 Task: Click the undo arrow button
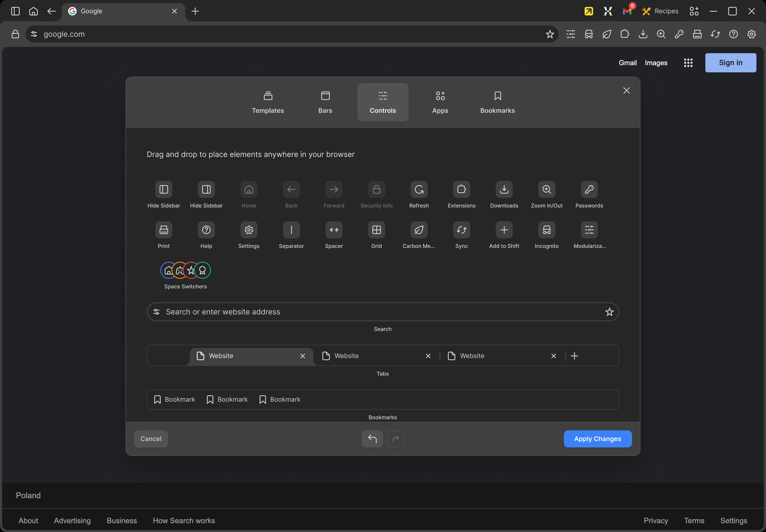[372, 439]
